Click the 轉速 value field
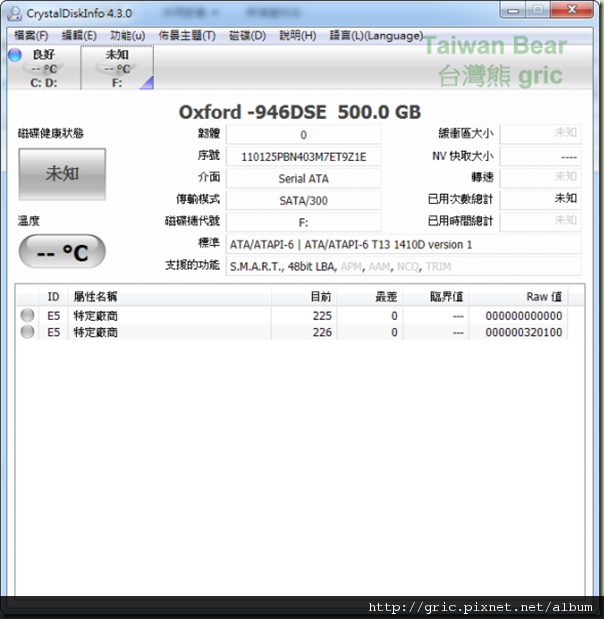The image size is (604, 619). 540,178
